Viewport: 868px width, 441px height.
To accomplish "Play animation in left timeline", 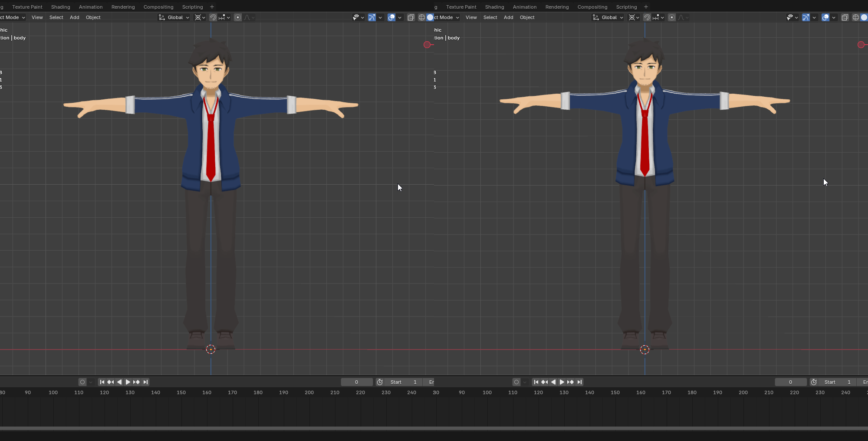I will tap(128, 382).
